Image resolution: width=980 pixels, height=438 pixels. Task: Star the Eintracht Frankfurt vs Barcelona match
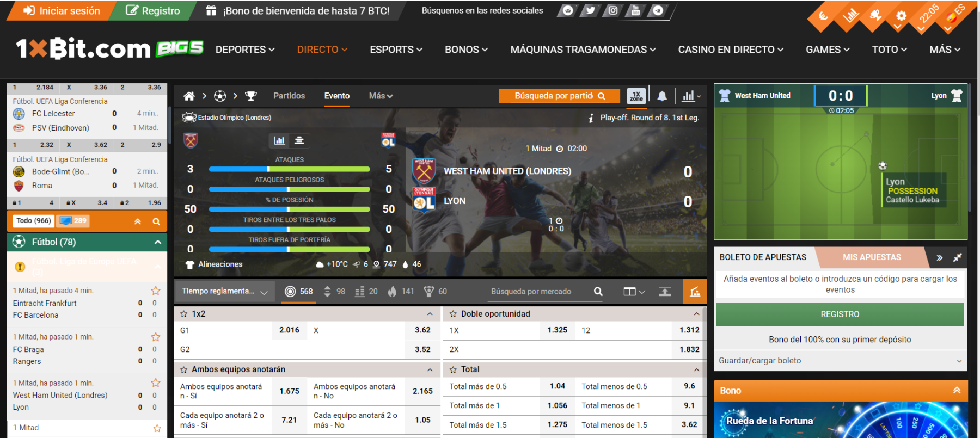156,291
